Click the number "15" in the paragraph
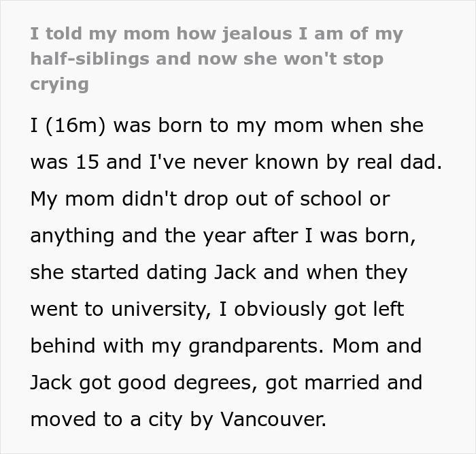 [x=88, y=162]
